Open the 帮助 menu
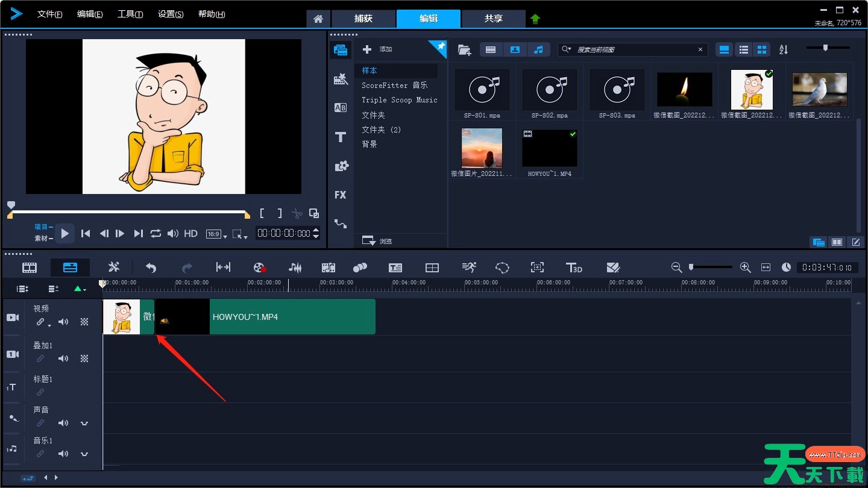This screenshot has width=868, height=488. click(212, 14)
